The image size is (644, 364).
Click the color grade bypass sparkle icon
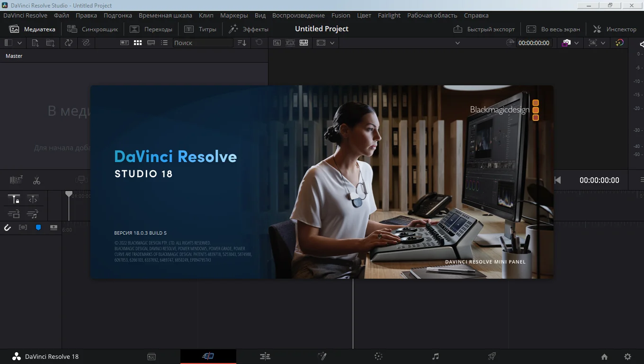click(619, 43)
